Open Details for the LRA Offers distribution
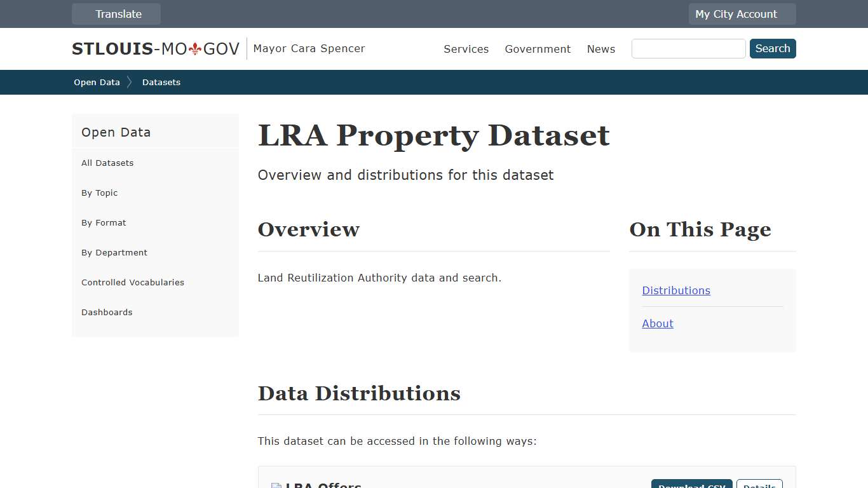This screenshot has height=488, width=868. (x=759, y=486)
